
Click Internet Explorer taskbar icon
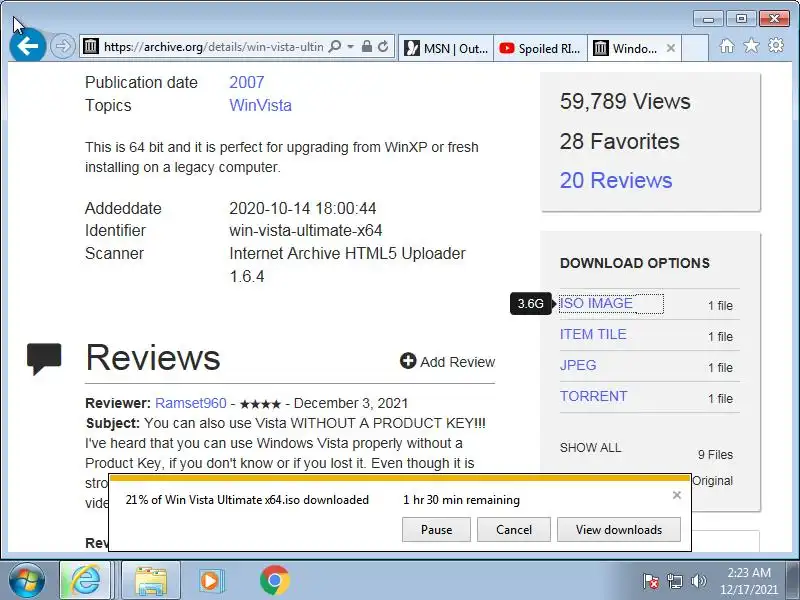point(85,581)
